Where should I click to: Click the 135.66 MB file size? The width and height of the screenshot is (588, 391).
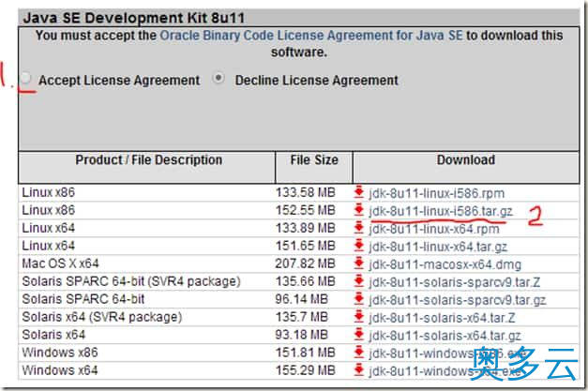point(305,281)
